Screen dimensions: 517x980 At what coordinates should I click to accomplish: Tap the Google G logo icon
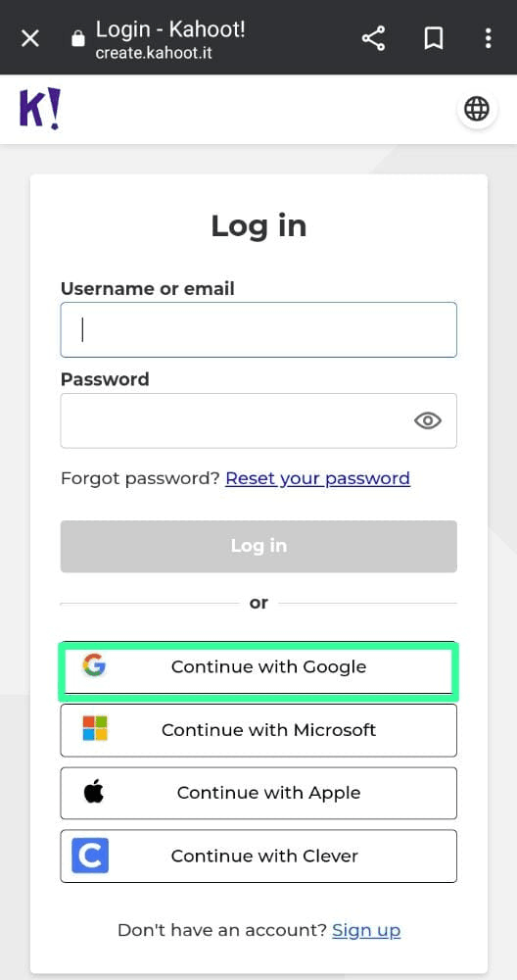coord(94,665)
